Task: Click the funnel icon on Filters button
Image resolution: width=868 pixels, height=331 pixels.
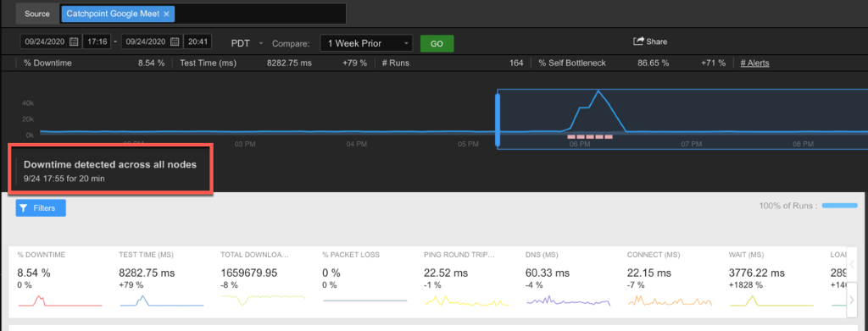Action: [23, 208]
